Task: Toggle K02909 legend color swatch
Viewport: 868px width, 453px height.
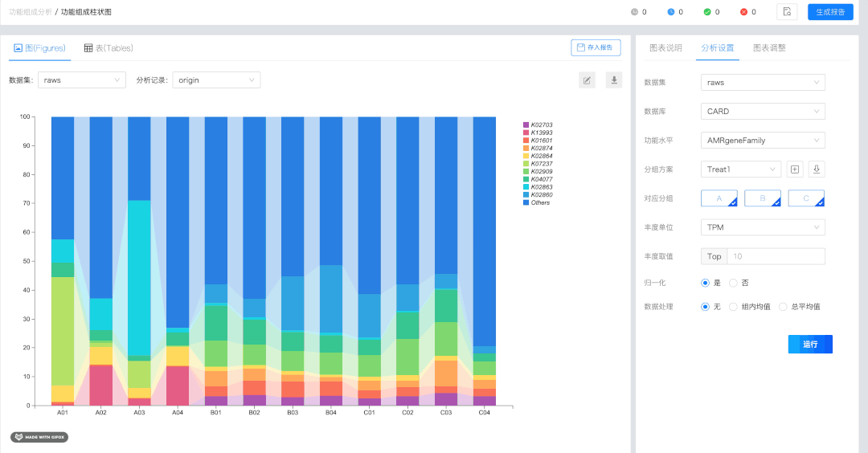Action: click(x=526, y=171)
